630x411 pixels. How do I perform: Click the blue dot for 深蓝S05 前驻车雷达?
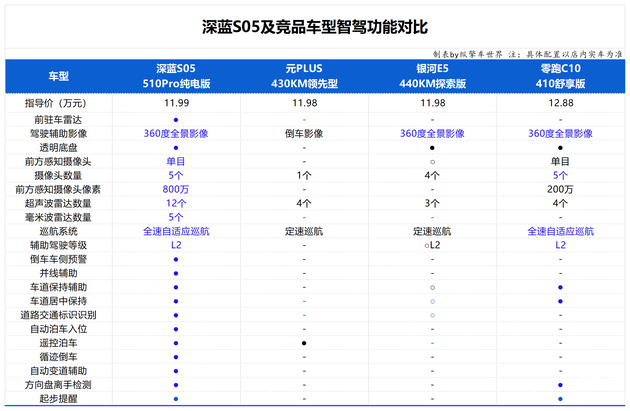click(x=176, y=119)
